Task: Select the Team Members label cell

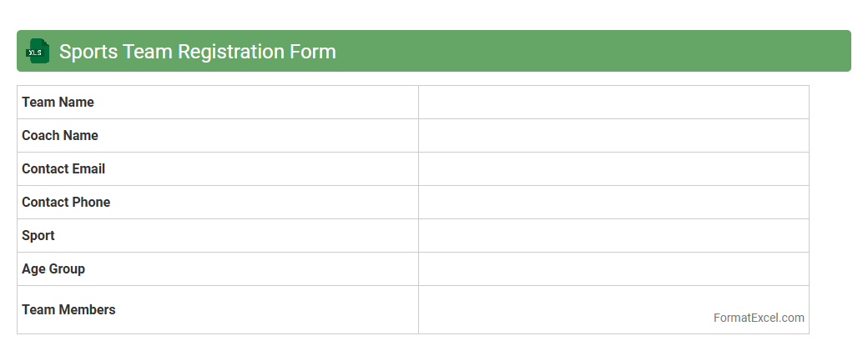Action: (217, 310)
